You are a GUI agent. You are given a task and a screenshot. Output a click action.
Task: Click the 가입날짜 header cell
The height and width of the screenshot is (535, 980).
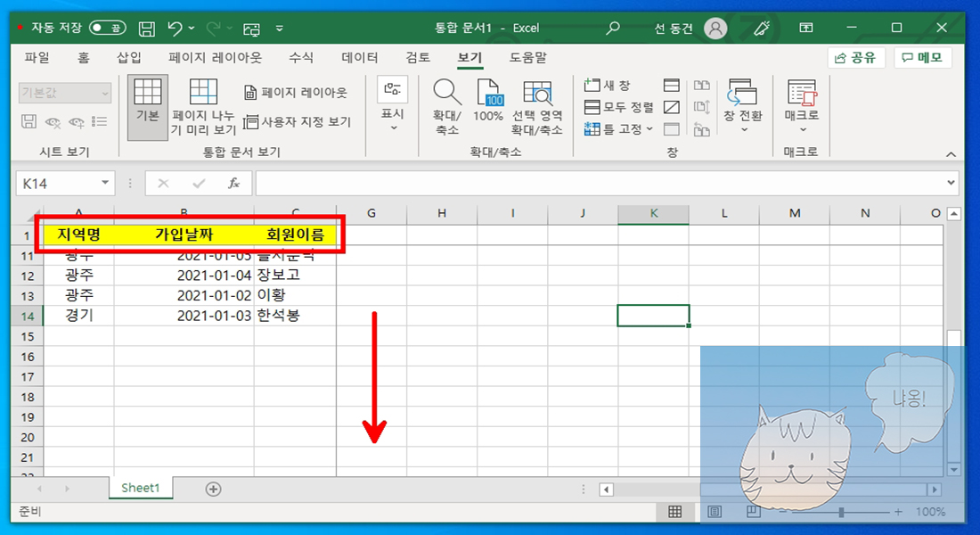(184, 235)
